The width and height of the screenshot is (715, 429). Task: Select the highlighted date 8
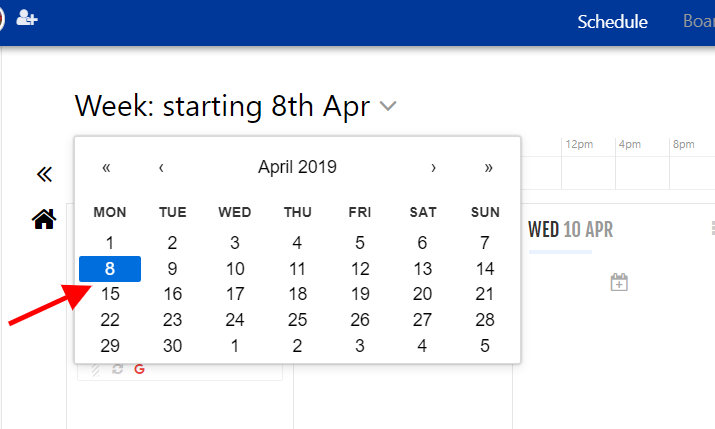tap(110, 269)
